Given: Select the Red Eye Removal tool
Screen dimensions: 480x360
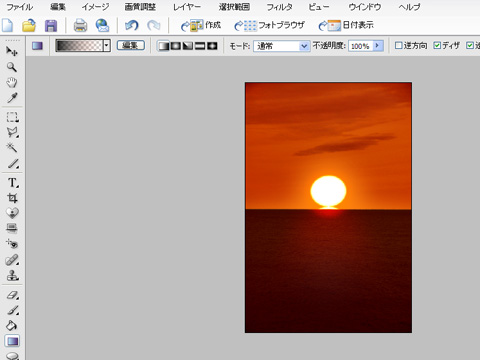Looking at the screenshot, I should coord(12,244).
